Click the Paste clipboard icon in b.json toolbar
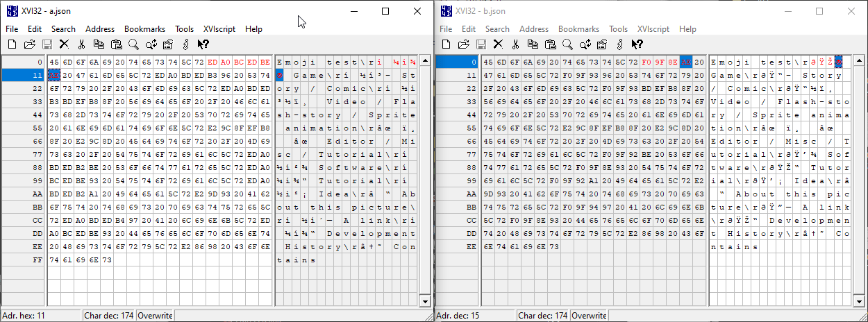This screenshot has width=868, height=322. pos(550,44)
